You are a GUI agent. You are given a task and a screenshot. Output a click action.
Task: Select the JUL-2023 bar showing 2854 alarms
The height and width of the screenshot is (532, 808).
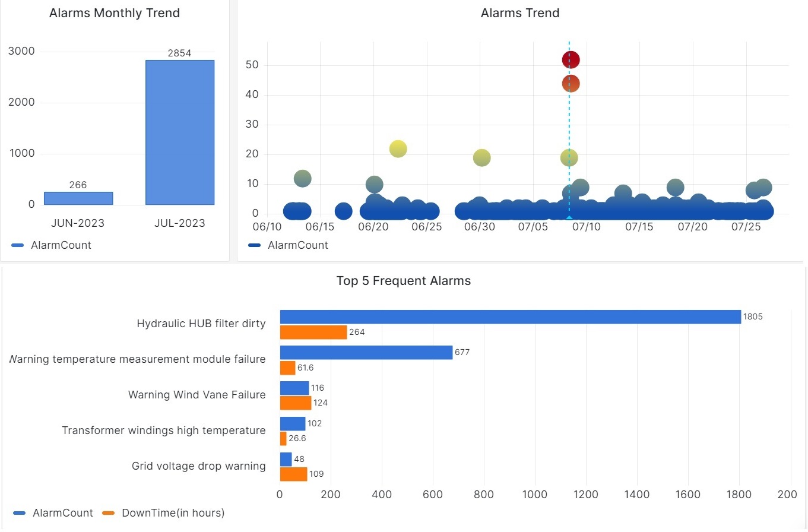pyautogui.click(x=179, y=132)
